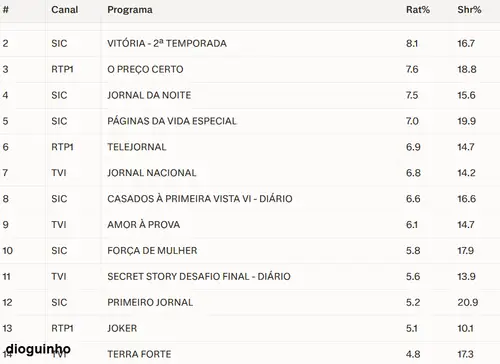
Task: Select the JOKER program row
Action: pos(250,328)
